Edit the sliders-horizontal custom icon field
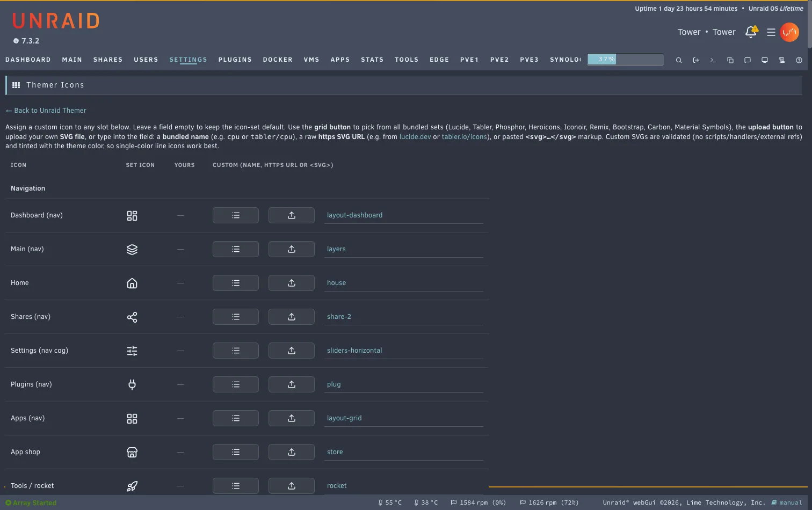 point(404,351)
